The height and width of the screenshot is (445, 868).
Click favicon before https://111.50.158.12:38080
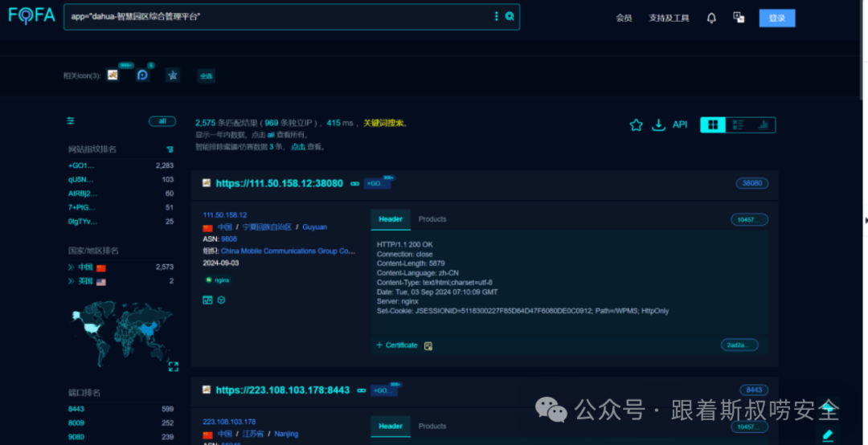point(207,182)
